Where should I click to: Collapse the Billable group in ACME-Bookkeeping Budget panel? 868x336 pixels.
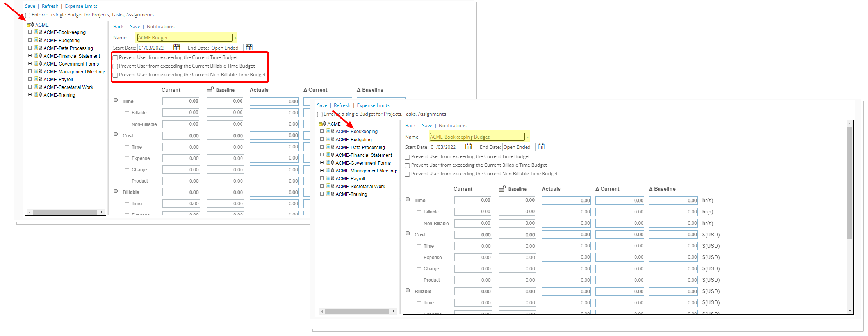coord(408,290)
